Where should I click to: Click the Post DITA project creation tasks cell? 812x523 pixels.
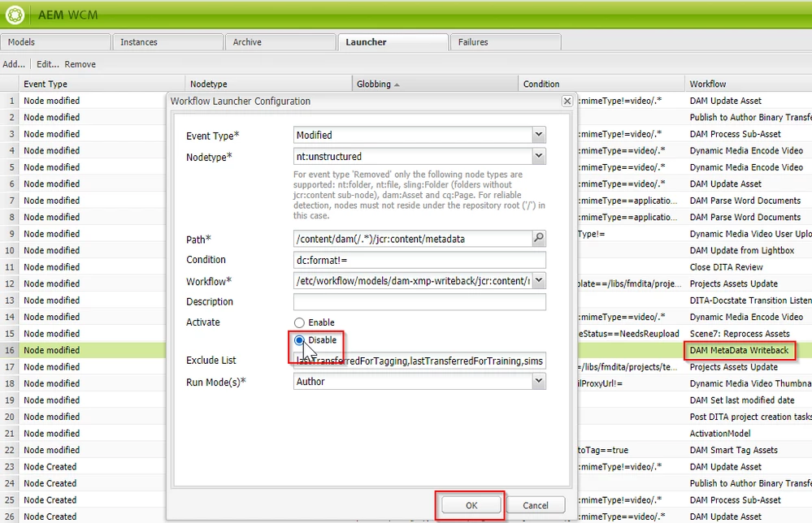[750, 417]
